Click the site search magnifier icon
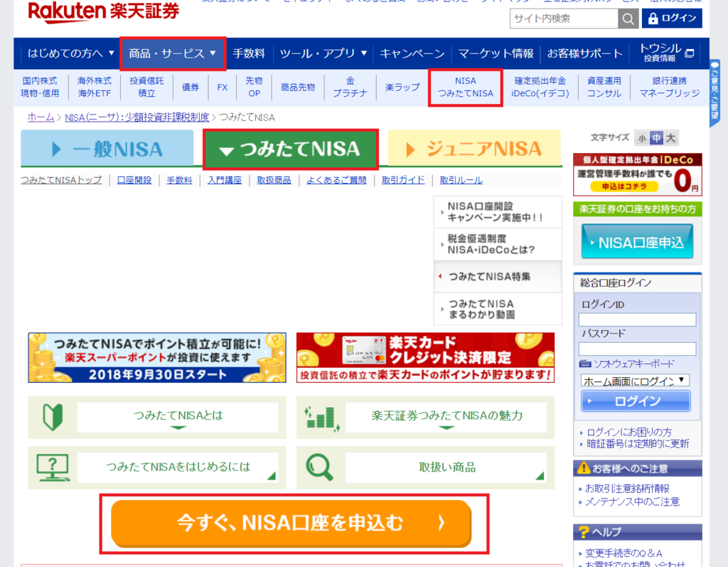 point(628,18)
